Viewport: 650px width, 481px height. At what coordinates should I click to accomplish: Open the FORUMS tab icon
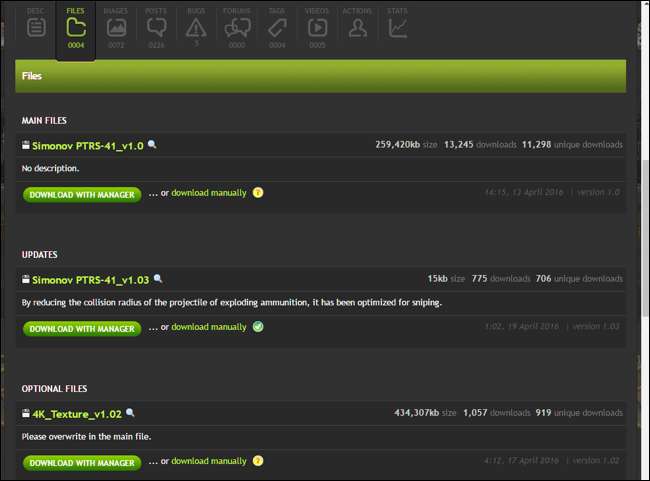[x=237, y=28]
